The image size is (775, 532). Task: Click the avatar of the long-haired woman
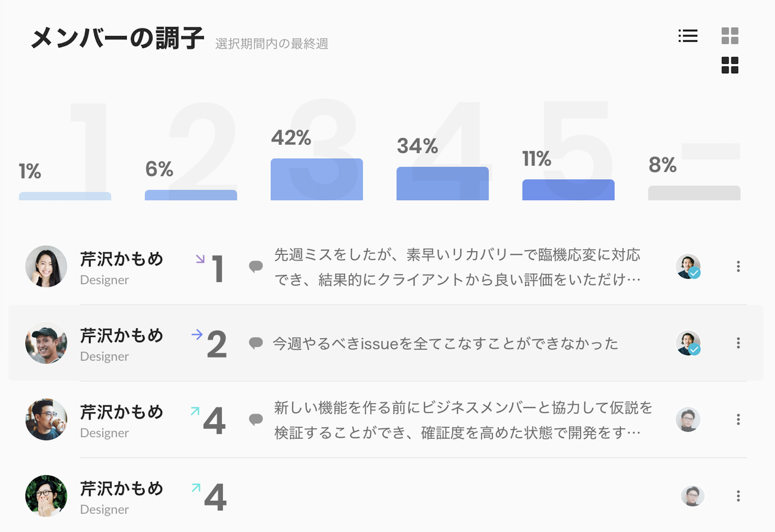click(x=46, y=266)
